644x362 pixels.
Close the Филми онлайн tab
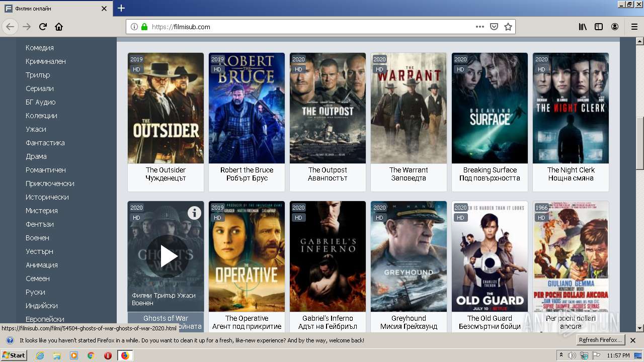(104, 9)
